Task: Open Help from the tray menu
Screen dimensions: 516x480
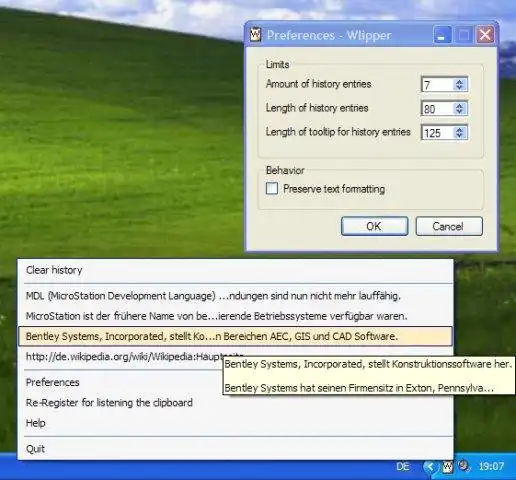Action: coord(235,423)
